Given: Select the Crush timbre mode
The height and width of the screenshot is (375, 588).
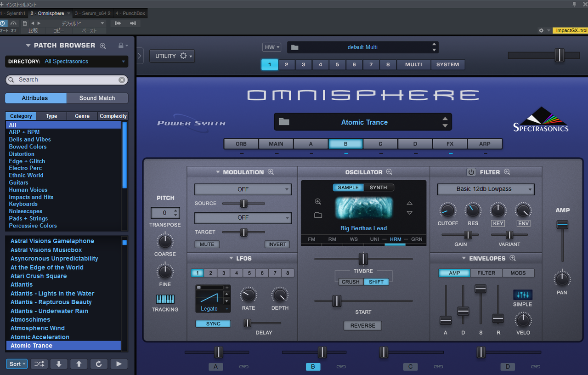Looking at the screenshot, I should pyautogui.click(x=351, y=282).
